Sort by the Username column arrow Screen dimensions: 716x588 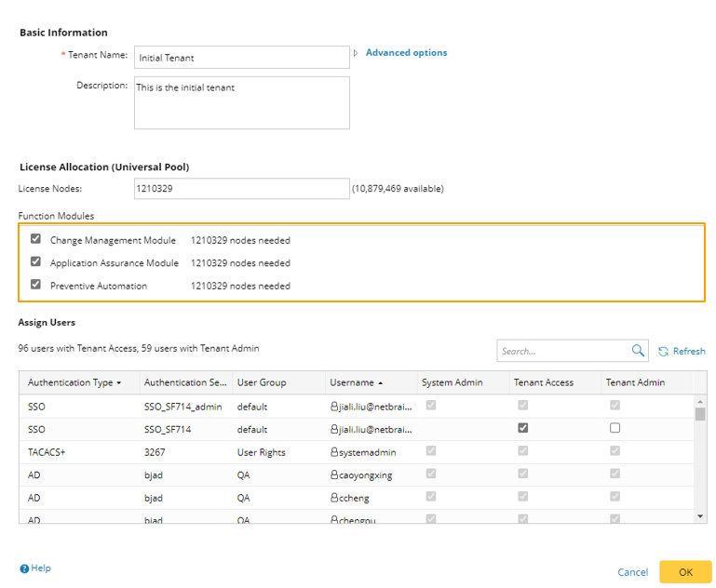click(381, 383)
